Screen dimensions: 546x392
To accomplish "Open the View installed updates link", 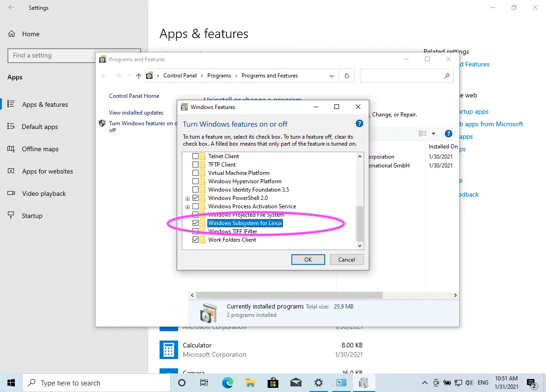I will click(136, 113).
